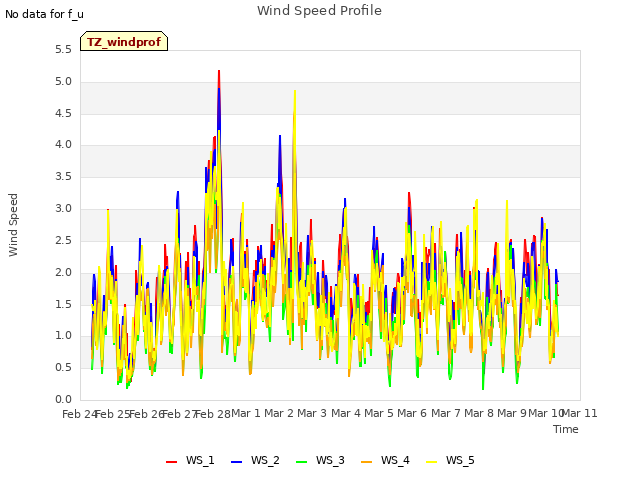
Task: Click the 1.5 y-axis tick label
Action: click(63, 304)
